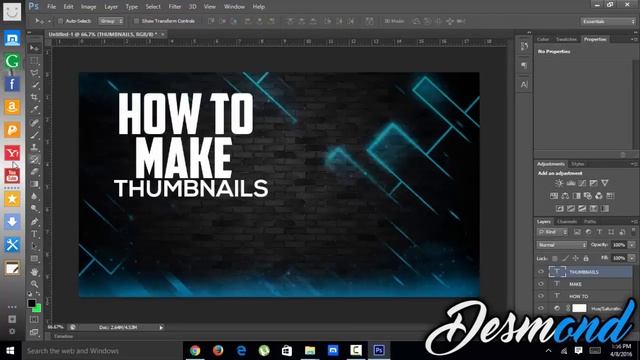Open the Normal blend mode dropdown

coord(562,245)
